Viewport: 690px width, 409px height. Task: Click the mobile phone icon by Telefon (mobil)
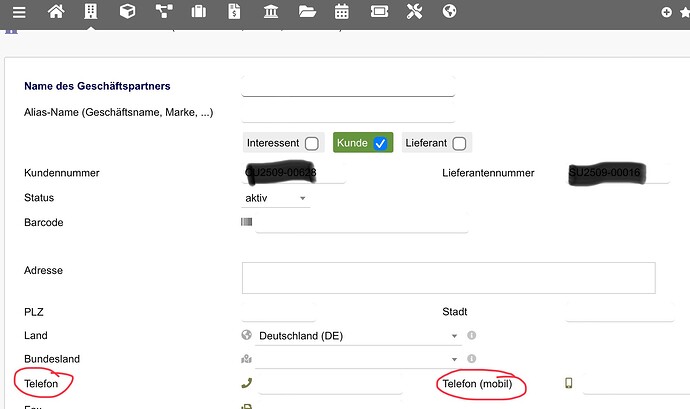click(x=569, y=383)
